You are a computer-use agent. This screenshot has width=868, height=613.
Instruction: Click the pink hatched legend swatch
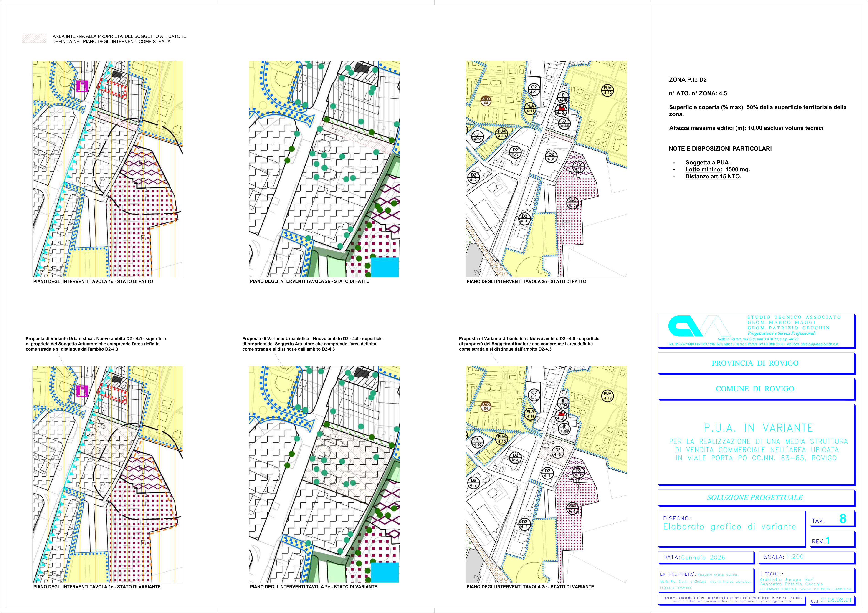coord(34,38)
